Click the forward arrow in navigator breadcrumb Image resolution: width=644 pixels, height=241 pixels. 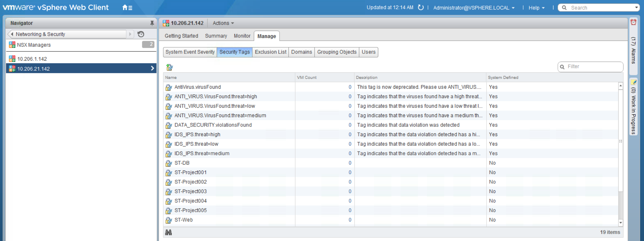click(x=130, y=34)
